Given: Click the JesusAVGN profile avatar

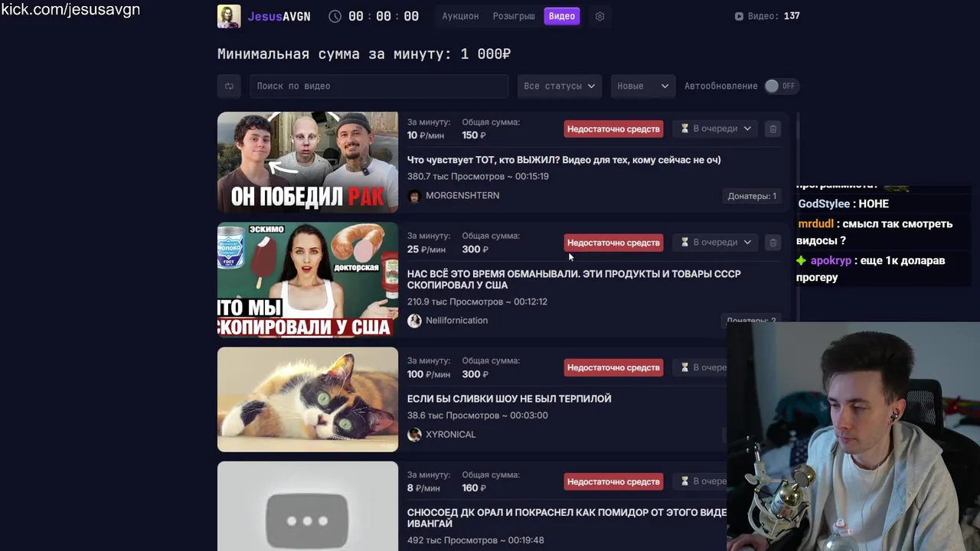Looking at the screenshot, I should point(229,16).
